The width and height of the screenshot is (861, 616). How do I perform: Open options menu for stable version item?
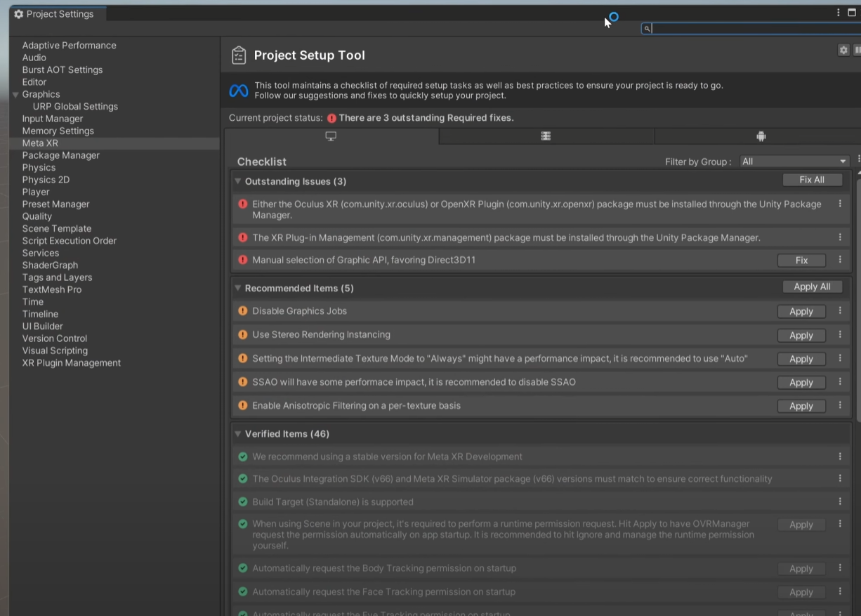click(x=840, y=457)
